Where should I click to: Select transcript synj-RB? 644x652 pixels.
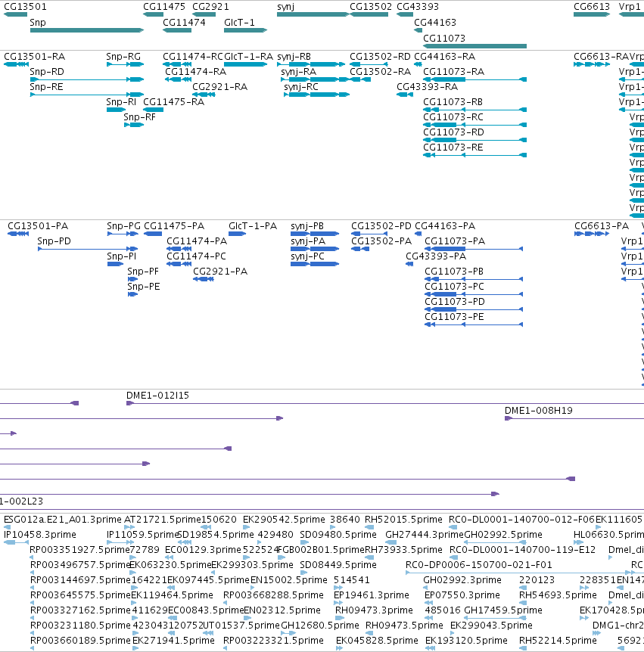pos(311,64)
